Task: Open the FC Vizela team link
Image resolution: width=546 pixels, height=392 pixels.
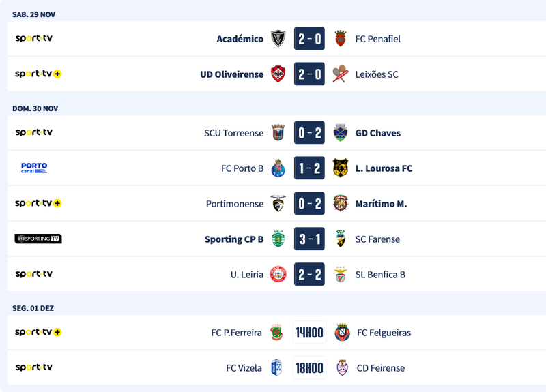Action: [244, 368]
